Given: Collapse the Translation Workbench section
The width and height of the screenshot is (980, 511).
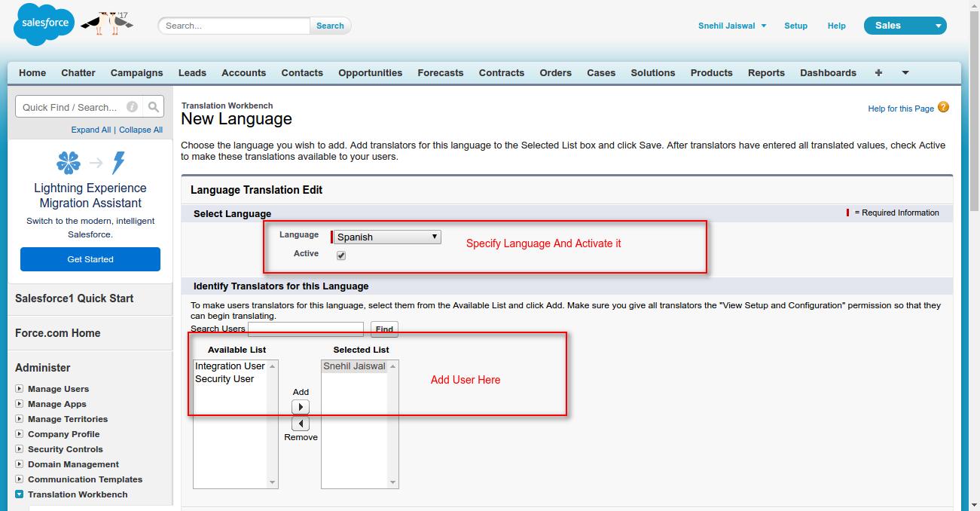Looking at the screenshot, I should 20,494.
